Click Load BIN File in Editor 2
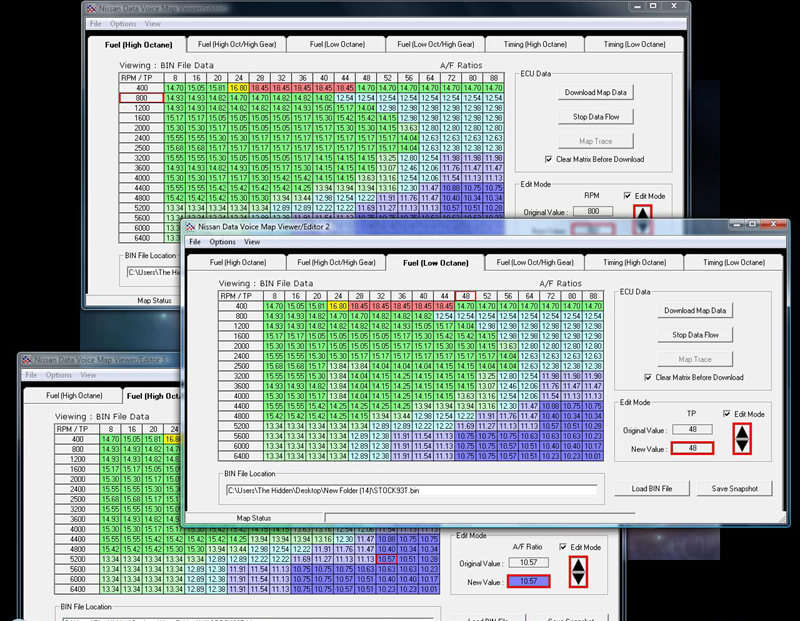The image size is (800, 621). 652,488
